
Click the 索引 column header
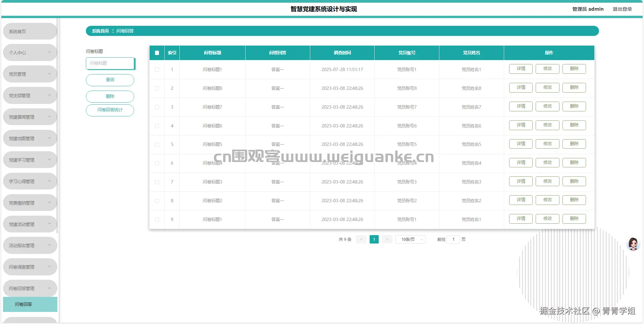(x=172, y=53)
